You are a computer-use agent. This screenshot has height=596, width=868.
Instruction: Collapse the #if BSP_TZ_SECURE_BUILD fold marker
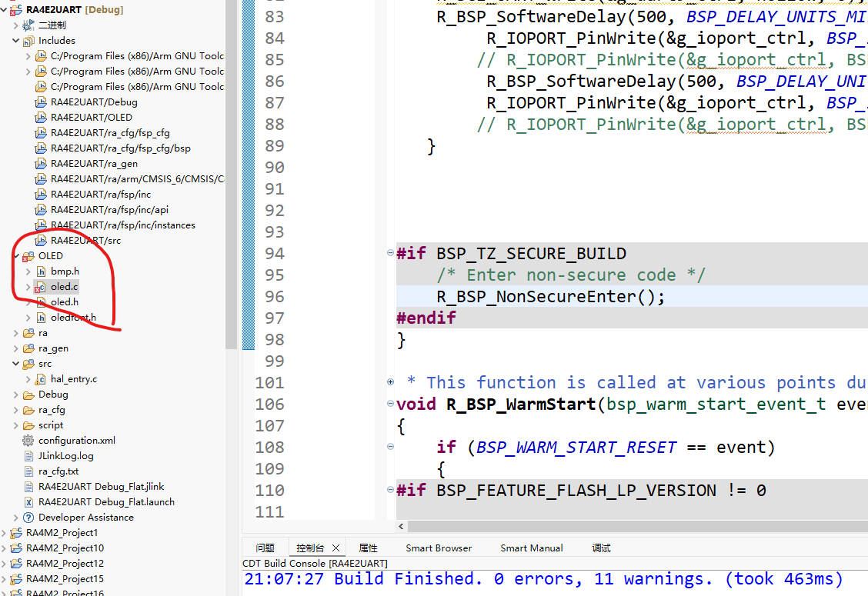click(x=390, y=253)
